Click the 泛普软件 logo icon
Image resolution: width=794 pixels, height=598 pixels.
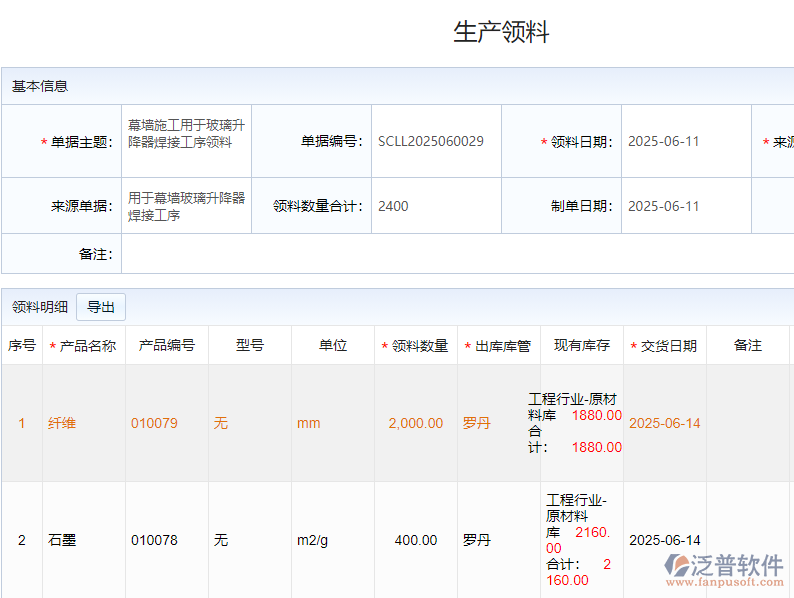[679, 565]
